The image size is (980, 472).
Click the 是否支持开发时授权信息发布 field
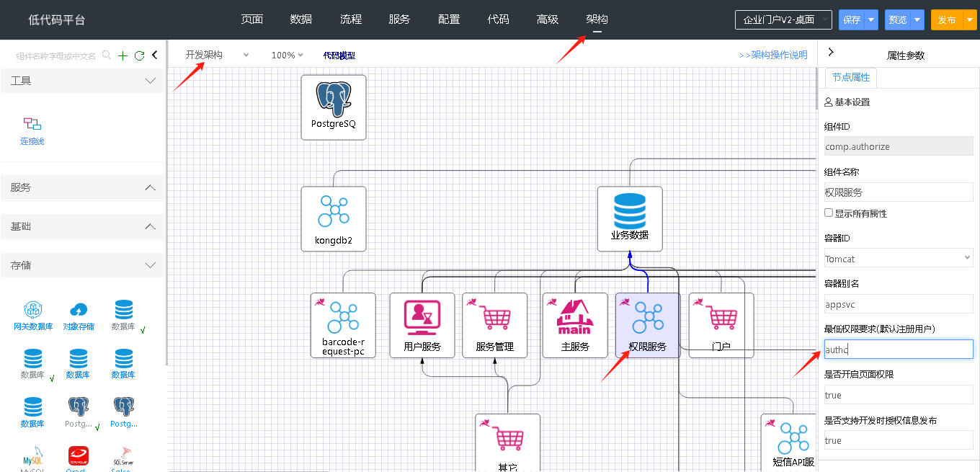899,440
